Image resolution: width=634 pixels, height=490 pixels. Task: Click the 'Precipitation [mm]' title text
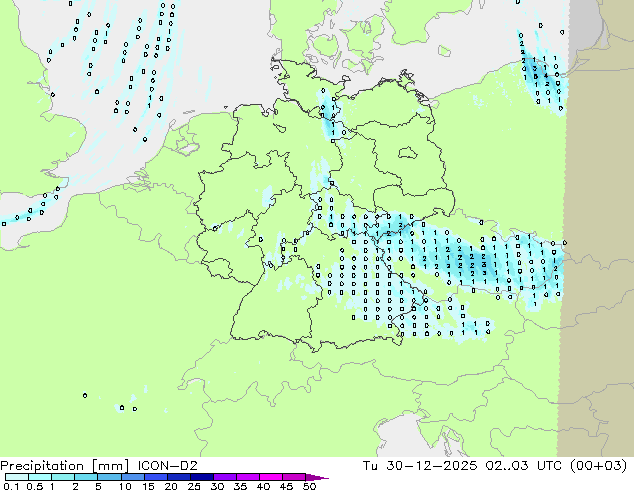65,466
